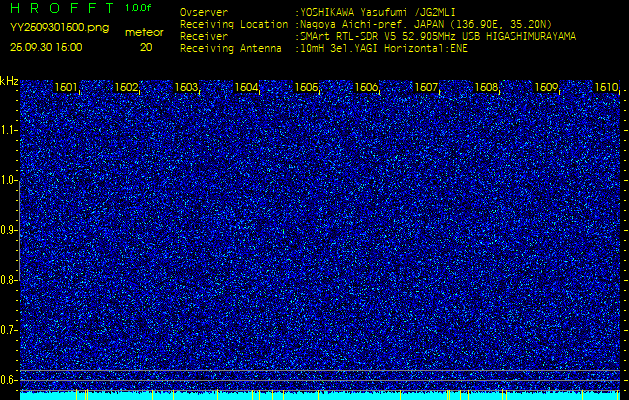
Task: Click the file name YY2509301600.png
Action: (x=59, y=28)
